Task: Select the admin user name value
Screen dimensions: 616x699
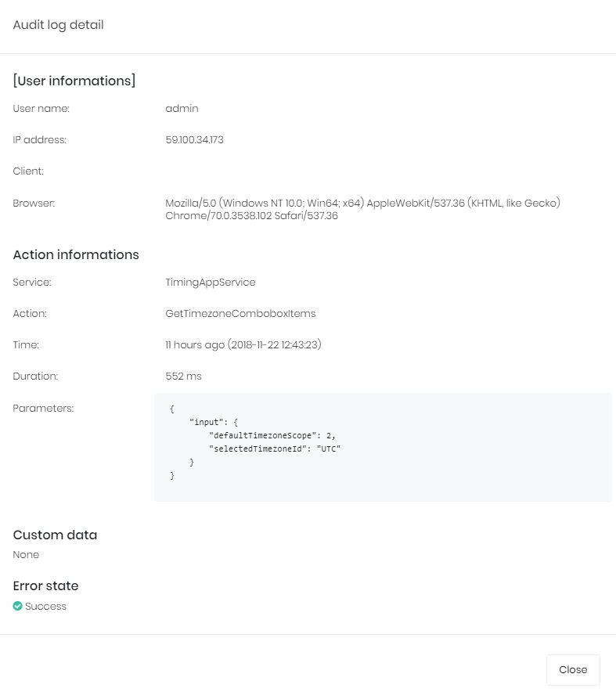Action: pyautogui.click(x=182, y=108)
